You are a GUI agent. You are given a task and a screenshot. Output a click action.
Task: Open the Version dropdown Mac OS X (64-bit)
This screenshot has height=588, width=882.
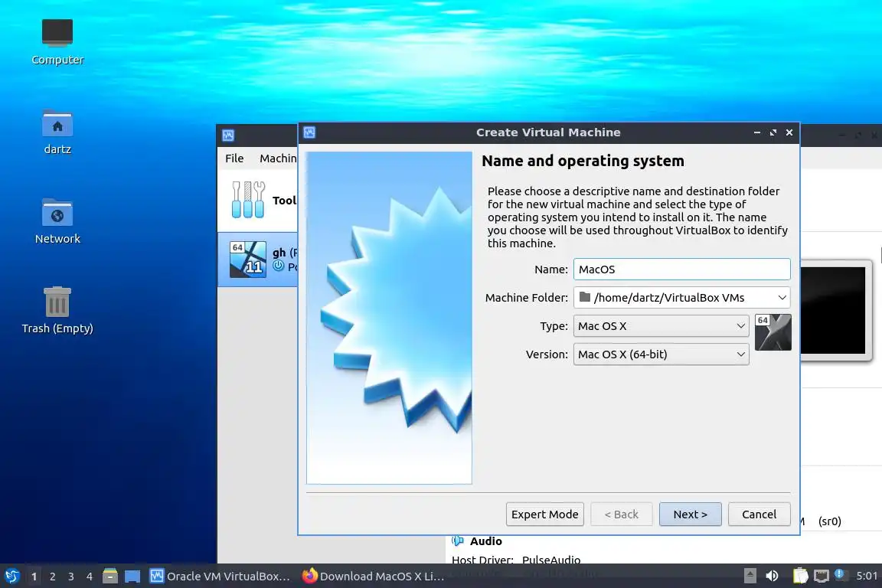point(661,354)
